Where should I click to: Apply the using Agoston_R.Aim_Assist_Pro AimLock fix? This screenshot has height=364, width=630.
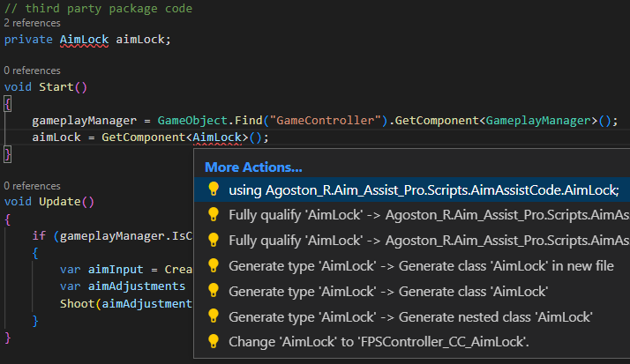412,189
